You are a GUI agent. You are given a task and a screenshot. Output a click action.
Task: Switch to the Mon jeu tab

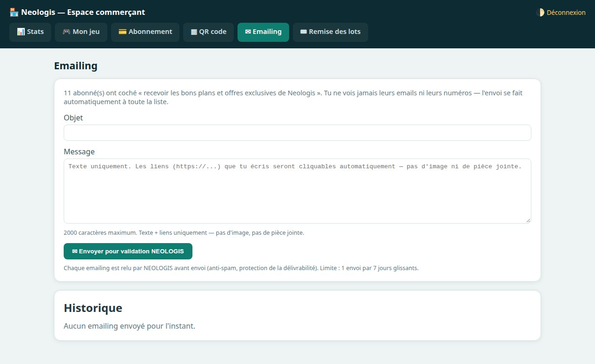point(81,32)
